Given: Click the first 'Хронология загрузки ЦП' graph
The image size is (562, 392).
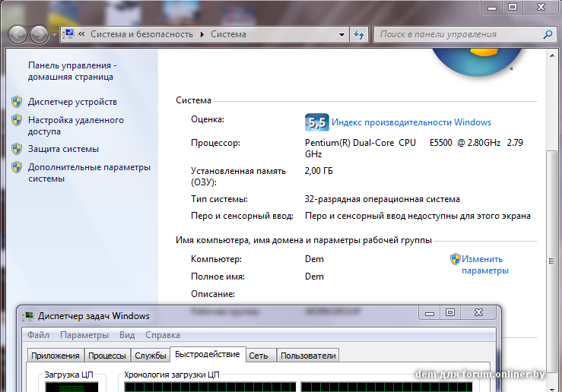Looking at the screenshot, I should [210, 387].
